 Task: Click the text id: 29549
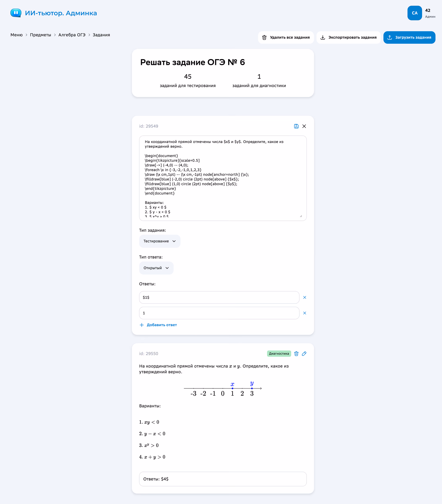(149, 126)
